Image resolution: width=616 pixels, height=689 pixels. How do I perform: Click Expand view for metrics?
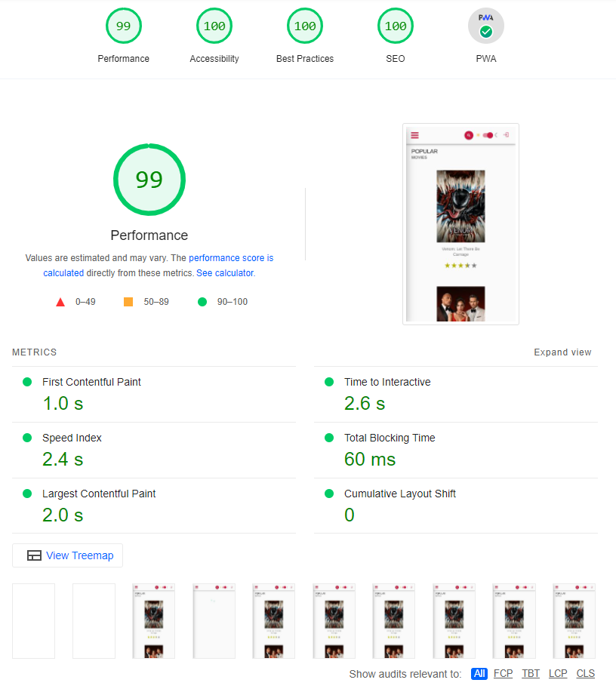[562, 352]
